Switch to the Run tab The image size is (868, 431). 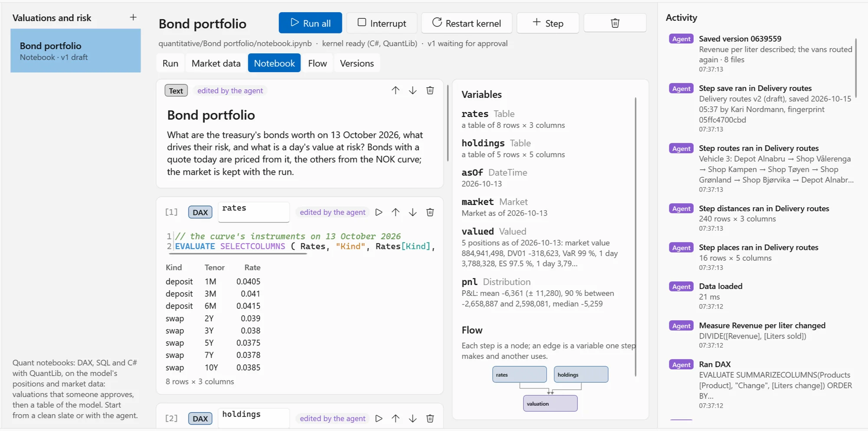point(170,63)
